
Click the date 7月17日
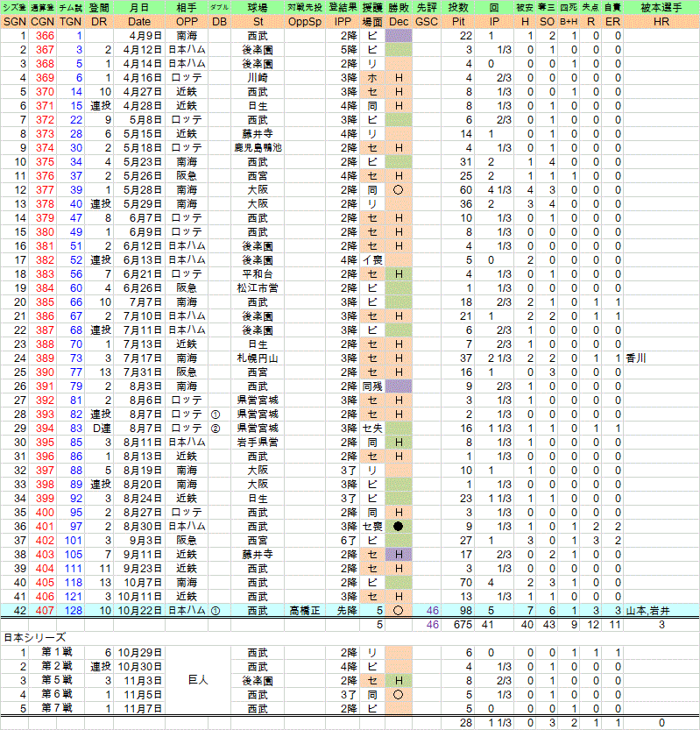pyautogui.click(x=143, y=358)
